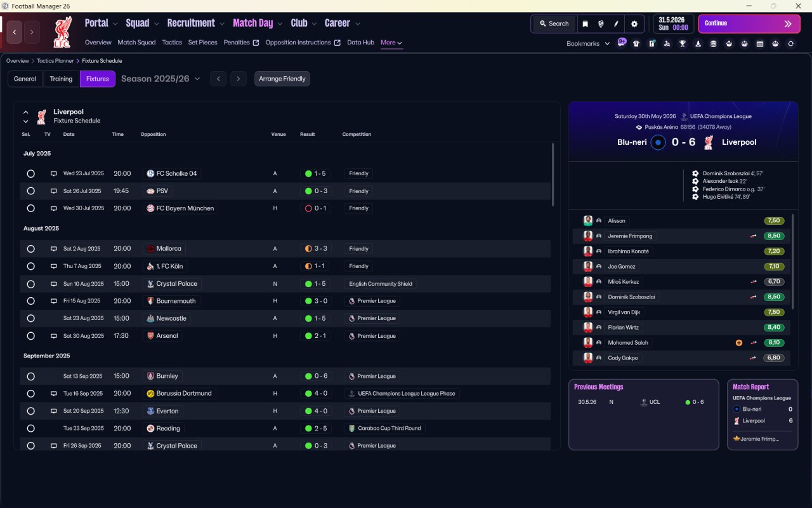Click the injury icon on Mohamed Salah's row
This screenshot has width=812, height=508.
pos(739,343)
